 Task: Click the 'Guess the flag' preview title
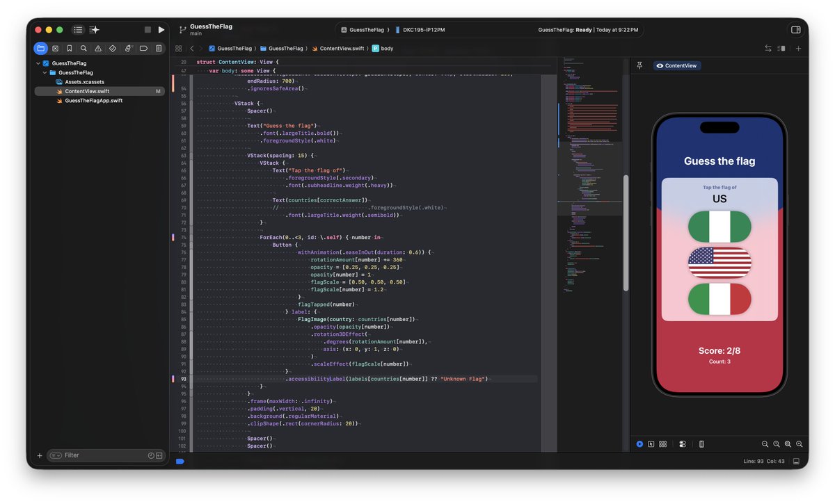719,161
